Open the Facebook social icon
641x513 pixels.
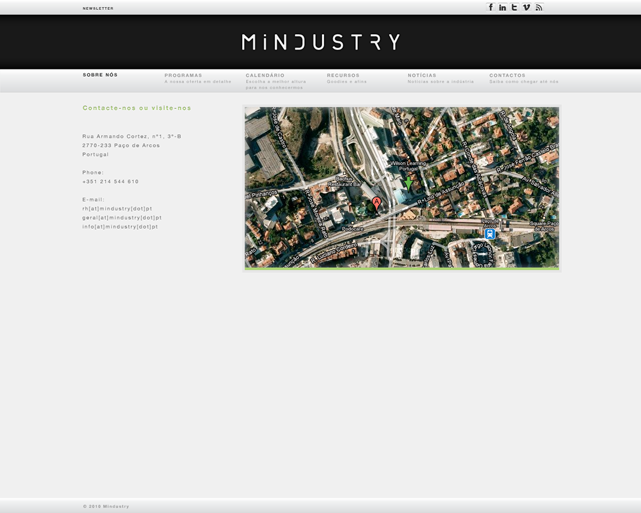[x=491, y=7]
